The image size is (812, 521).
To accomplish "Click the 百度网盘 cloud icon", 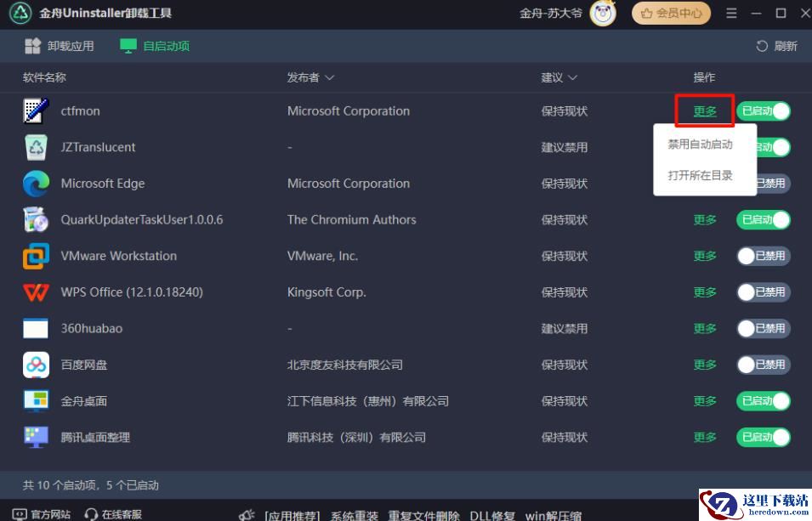I will pos(36,365).
